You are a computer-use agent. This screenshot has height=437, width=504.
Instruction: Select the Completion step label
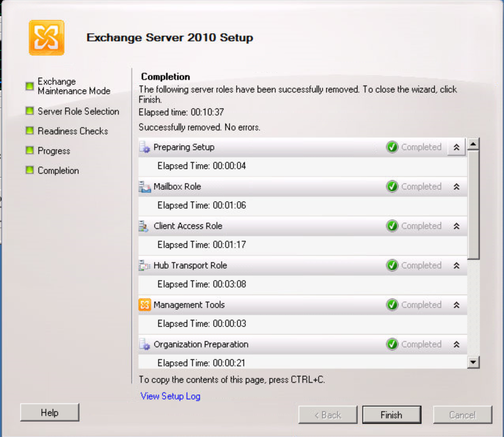pos(58,170)
